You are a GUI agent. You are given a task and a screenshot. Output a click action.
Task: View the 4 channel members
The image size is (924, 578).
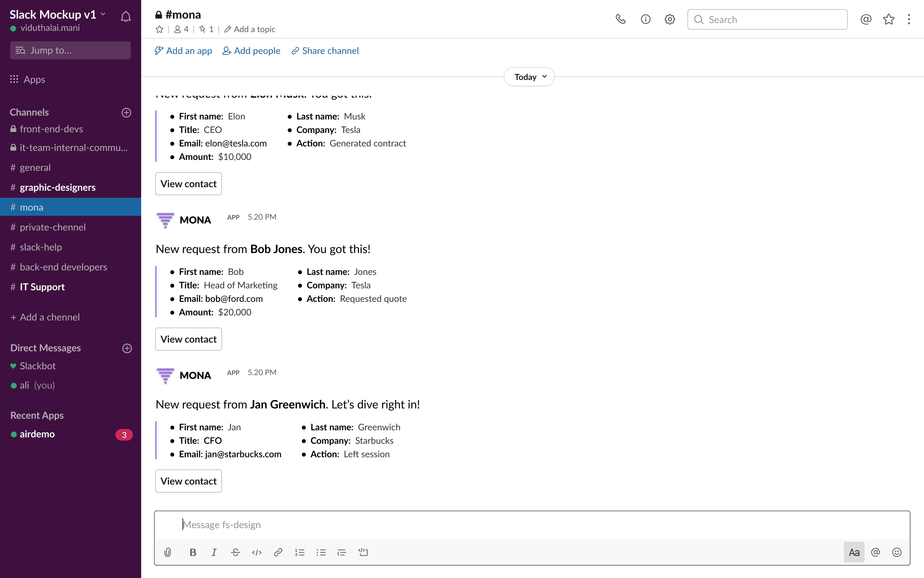tap(181, 29)
